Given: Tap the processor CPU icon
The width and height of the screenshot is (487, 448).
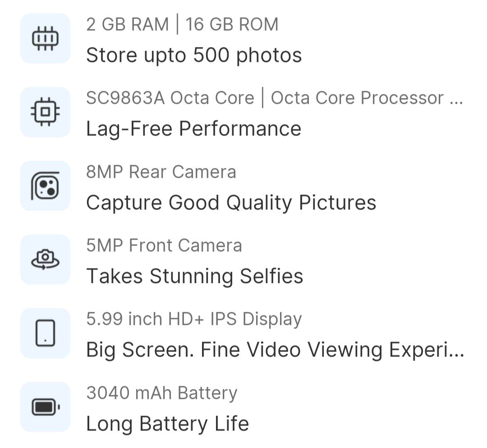Looking at the screenshot, I should [45, 112].
